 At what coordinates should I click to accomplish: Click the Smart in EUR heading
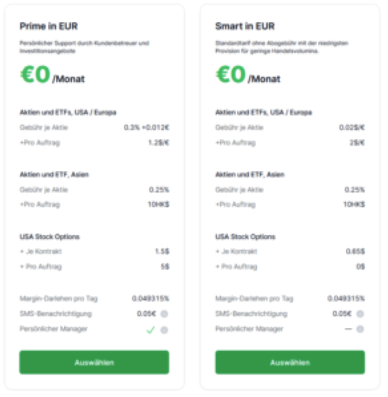point(245,26)
